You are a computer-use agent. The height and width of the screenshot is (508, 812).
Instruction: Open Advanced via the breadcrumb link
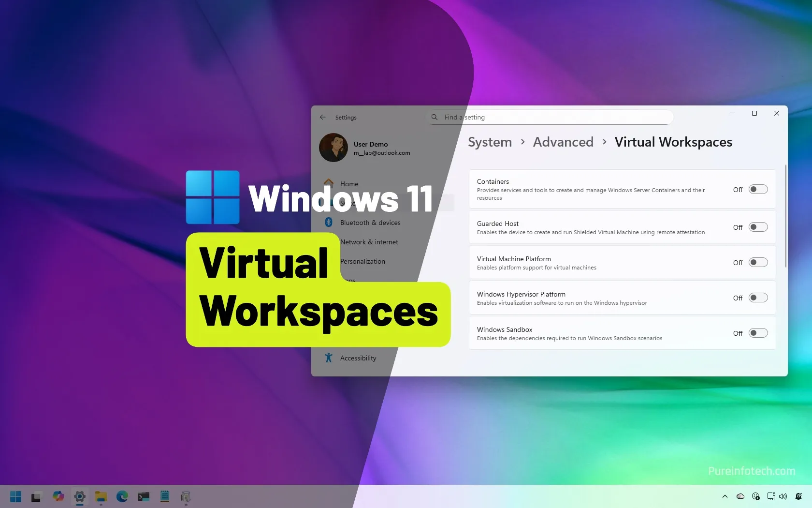pyautogui.click(x=563, y=142)
